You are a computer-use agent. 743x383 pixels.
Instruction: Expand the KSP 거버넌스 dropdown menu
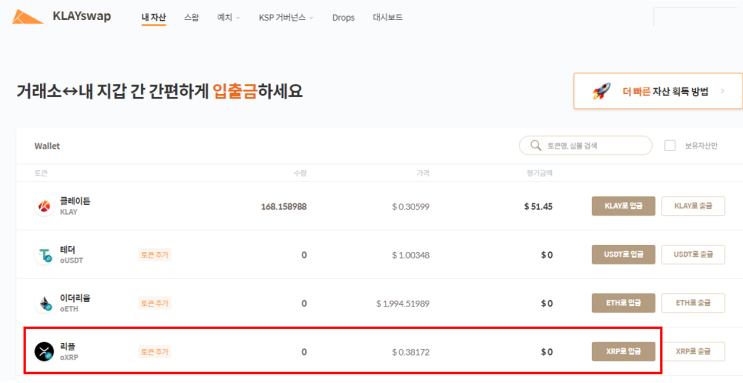click(x=286, y=18)
